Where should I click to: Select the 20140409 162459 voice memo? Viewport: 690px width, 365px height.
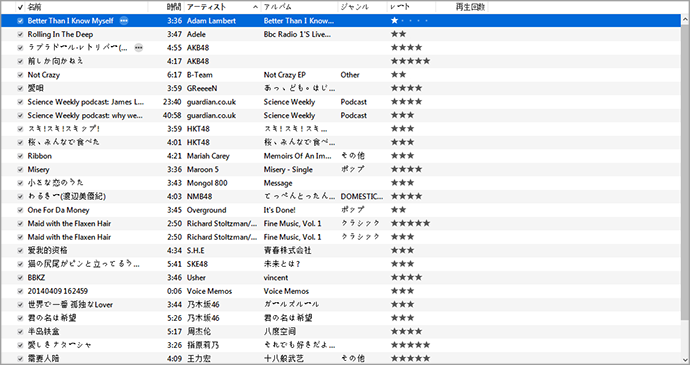(x=58, y=291)
